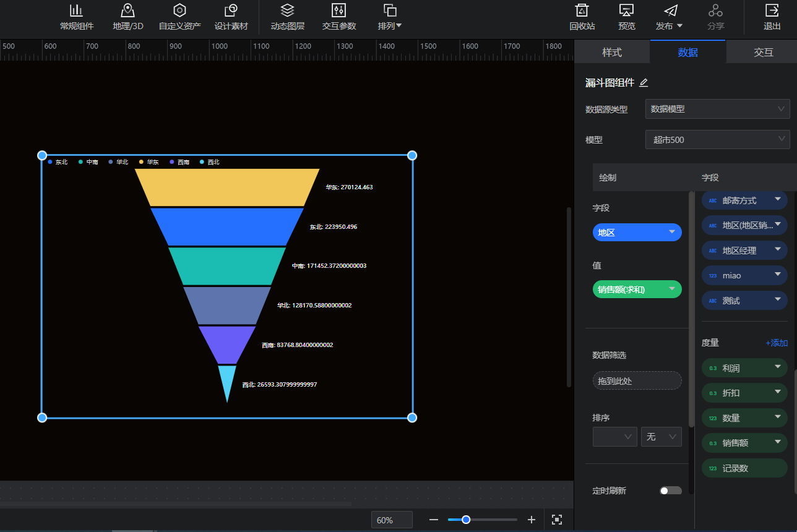Open the 地理/3D map components
The height and width of the screenshot is (532, 797).
tap(127, 11)
